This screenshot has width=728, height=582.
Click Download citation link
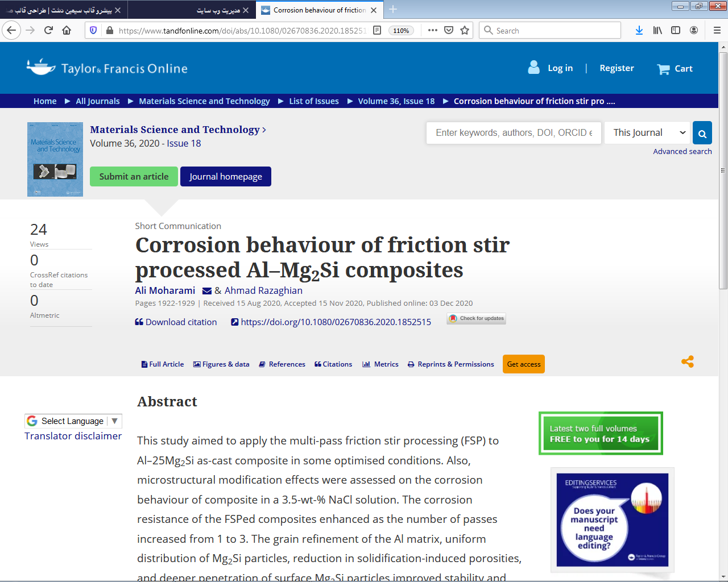tap(176, 322)
